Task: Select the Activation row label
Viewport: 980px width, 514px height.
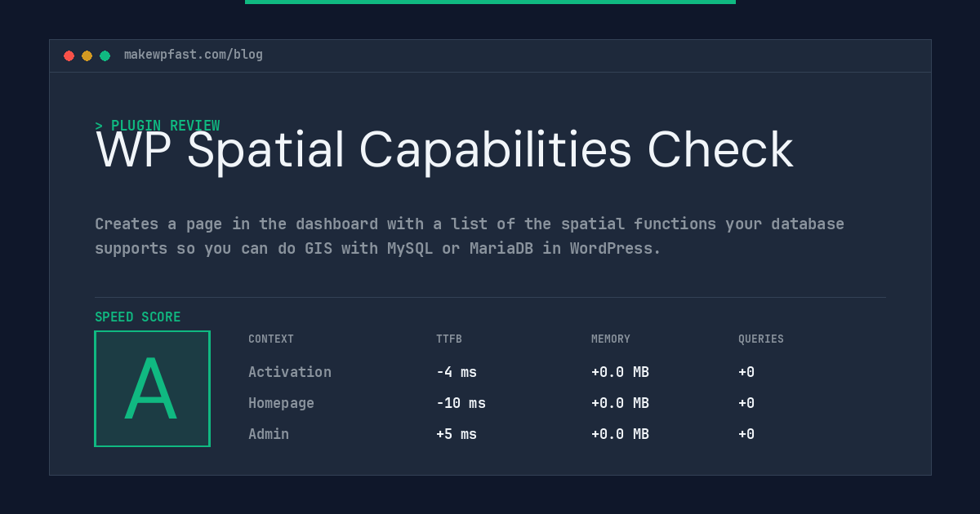Action: pyautogui.click(x=290, y=372)
